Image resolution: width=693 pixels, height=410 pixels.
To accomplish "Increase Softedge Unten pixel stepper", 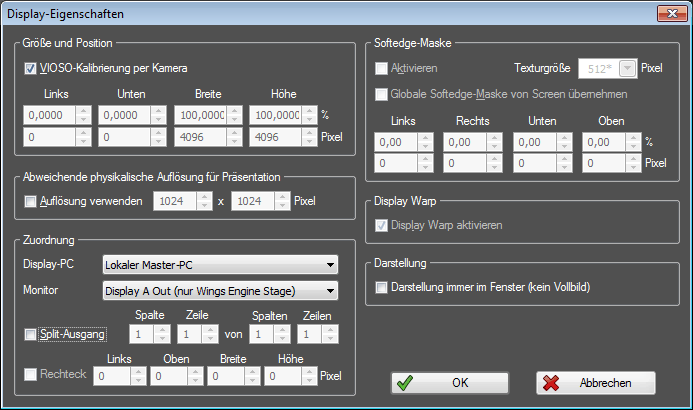I will click(x=564, y=159).
